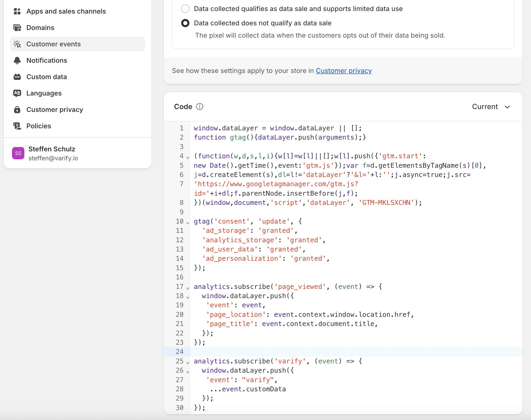The height and width of the screenshot is (420, 531).
Task: Click 'ad_user_data' key on line 13
Action: click(230, 249)
